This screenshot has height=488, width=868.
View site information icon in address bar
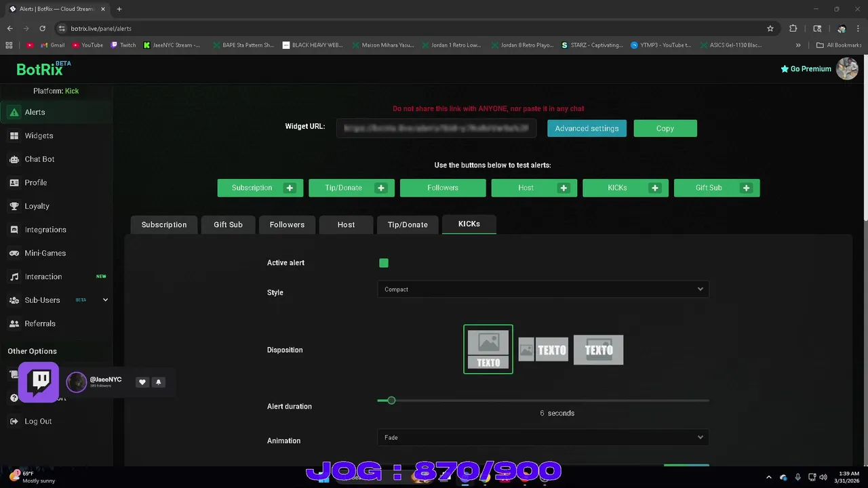tap(62, 28)
